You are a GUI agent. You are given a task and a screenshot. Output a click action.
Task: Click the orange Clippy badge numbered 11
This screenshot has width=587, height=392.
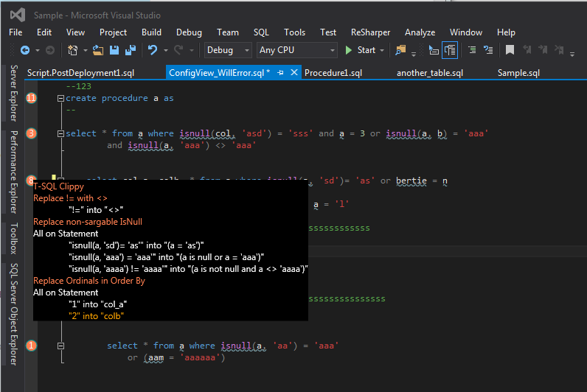tap(31, 98)
